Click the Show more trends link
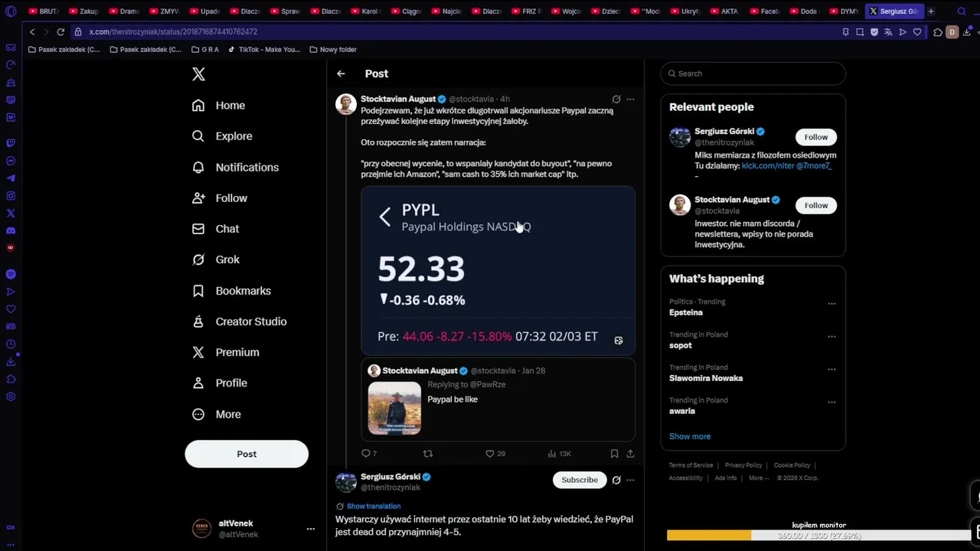The image size is (980, 551). [690, 436]
